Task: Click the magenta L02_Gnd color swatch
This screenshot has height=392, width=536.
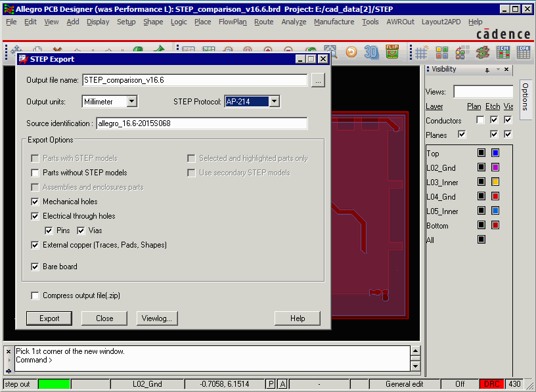Action: 495,167
